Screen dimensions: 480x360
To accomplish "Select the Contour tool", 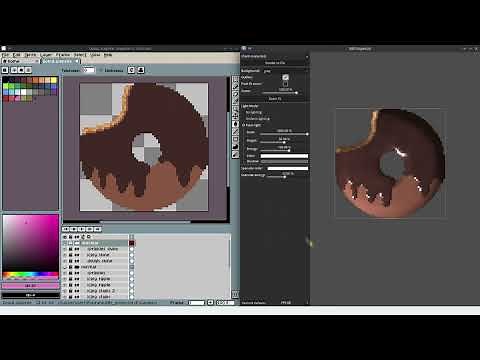I will (x=235, y=147).
